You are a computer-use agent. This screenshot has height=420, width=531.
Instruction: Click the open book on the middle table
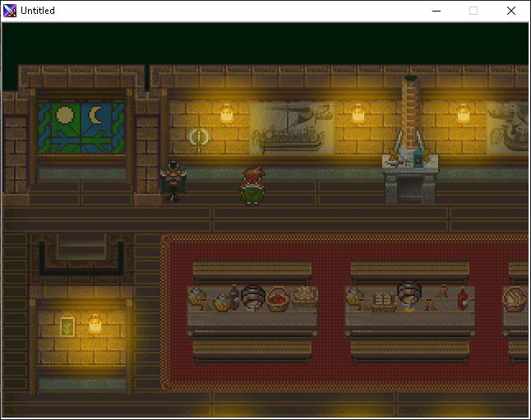(x=383, y=301)
